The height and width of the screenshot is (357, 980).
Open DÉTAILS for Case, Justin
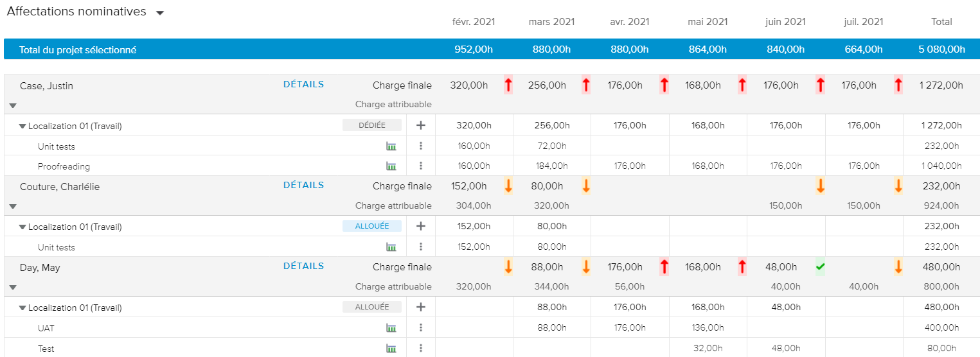click(x=303, y=84)
